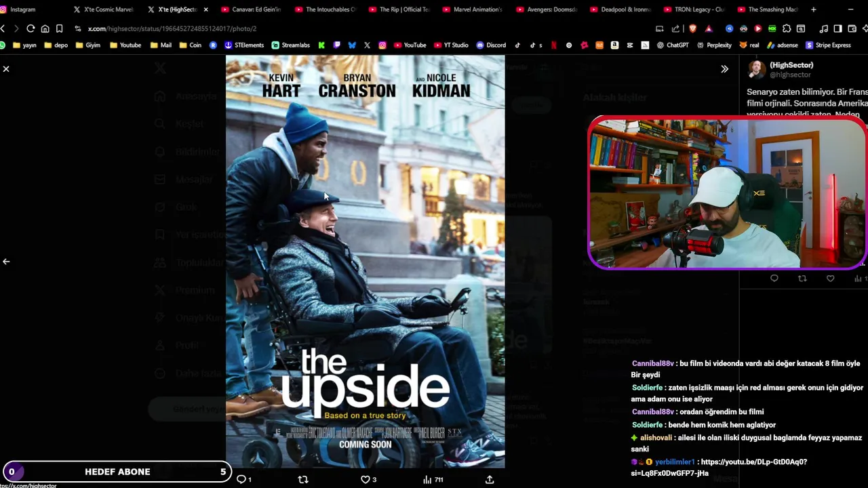The height and width of the screenshot is (488, 868).
Task: Collapse the tweet side panel with double chevrons
Action: (x=724, y=69)
